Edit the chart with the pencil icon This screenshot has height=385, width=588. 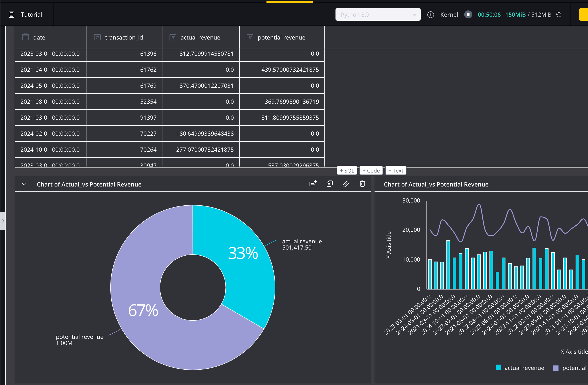(346, 184)
